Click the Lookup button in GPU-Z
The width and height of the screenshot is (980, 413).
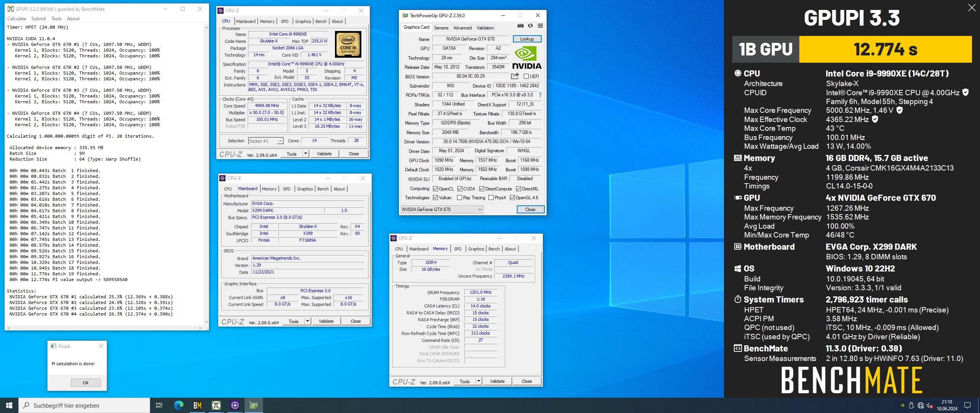tap(527, 39)
